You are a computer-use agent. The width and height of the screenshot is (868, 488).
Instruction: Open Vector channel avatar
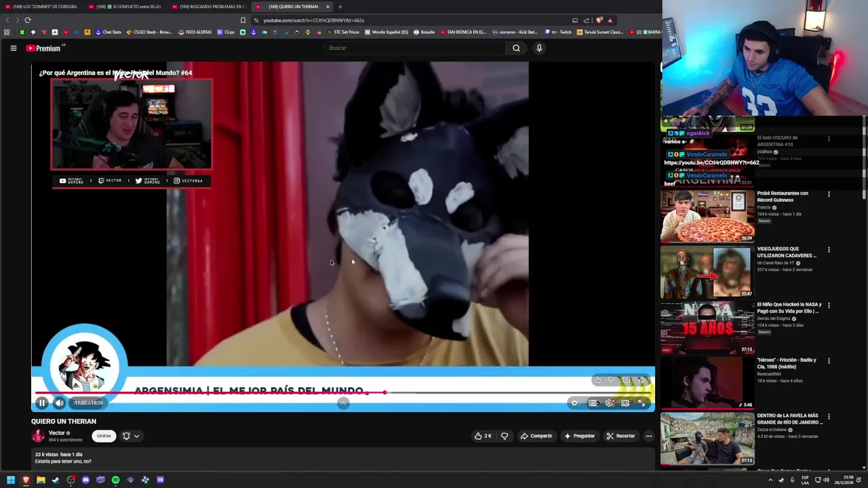38,436
